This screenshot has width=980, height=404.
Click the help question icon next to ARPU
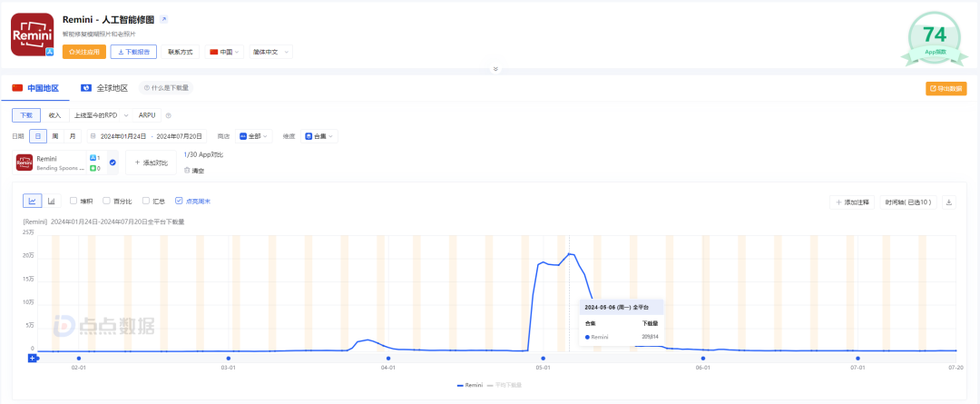coord(168,115)
